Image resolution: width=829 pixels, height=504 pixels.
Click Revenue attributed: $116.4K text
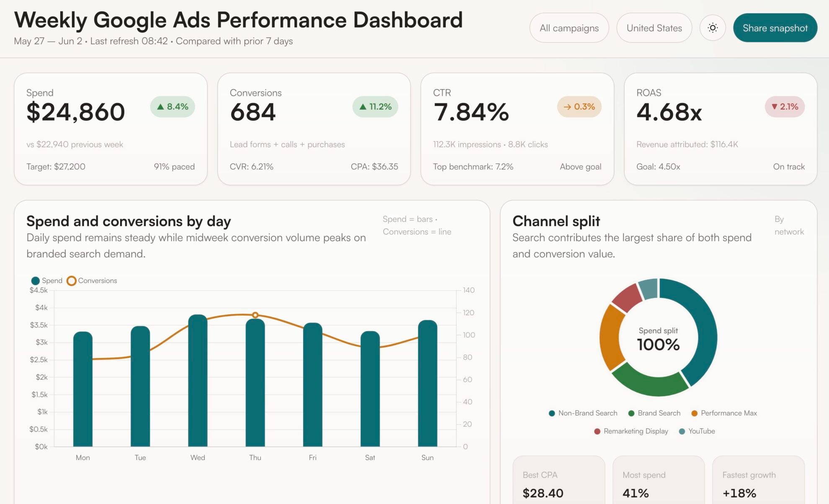[687, 144]
